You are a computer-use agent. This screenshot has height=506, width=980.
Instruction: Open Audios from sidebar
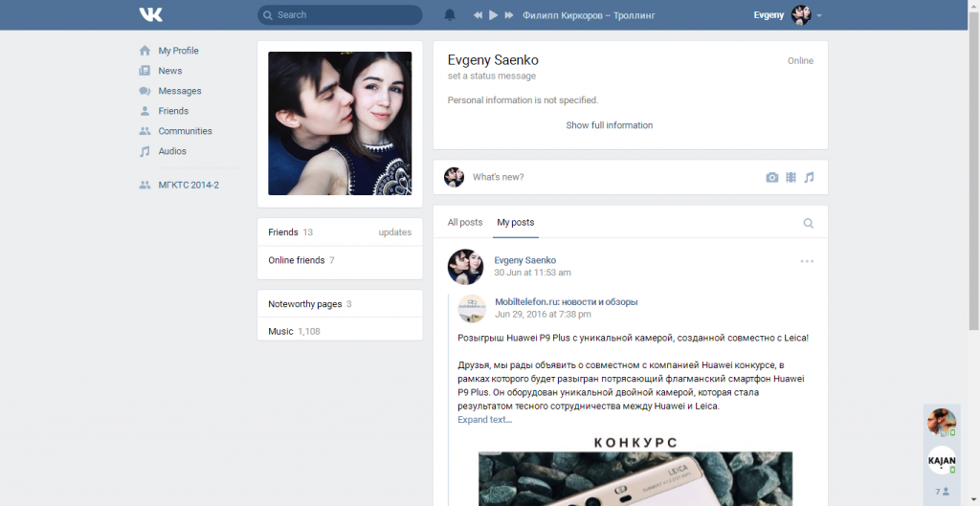(172, 150)
